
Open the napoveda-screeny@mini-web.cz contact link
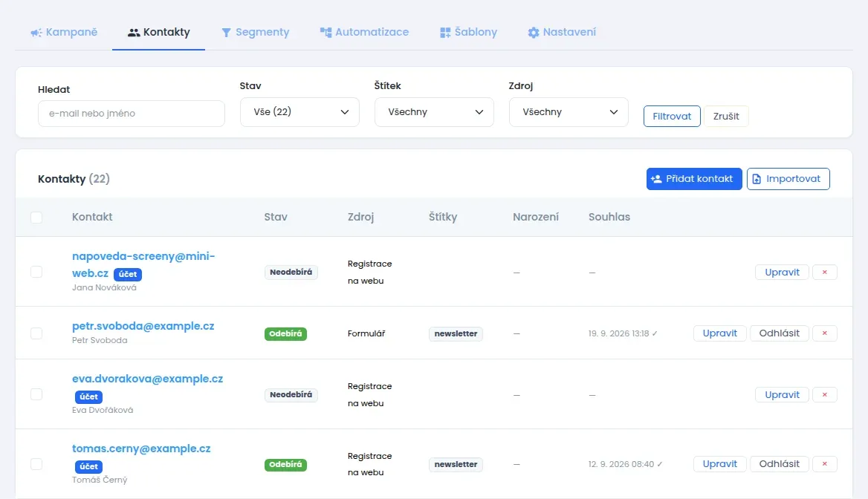143,264
